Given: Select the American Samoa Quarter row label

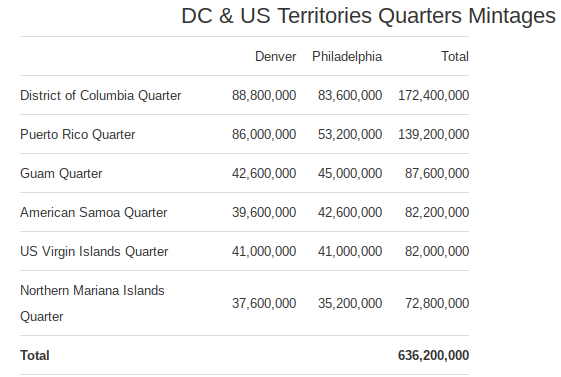Looking at the screenshot, I should pyautogui.click(x=94, y=212).
